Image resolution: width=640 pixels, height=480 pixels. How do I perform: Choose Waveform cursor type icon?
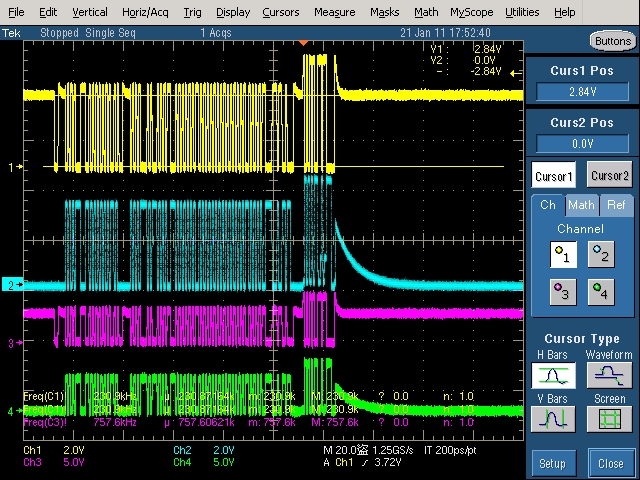tap(609, 376)
